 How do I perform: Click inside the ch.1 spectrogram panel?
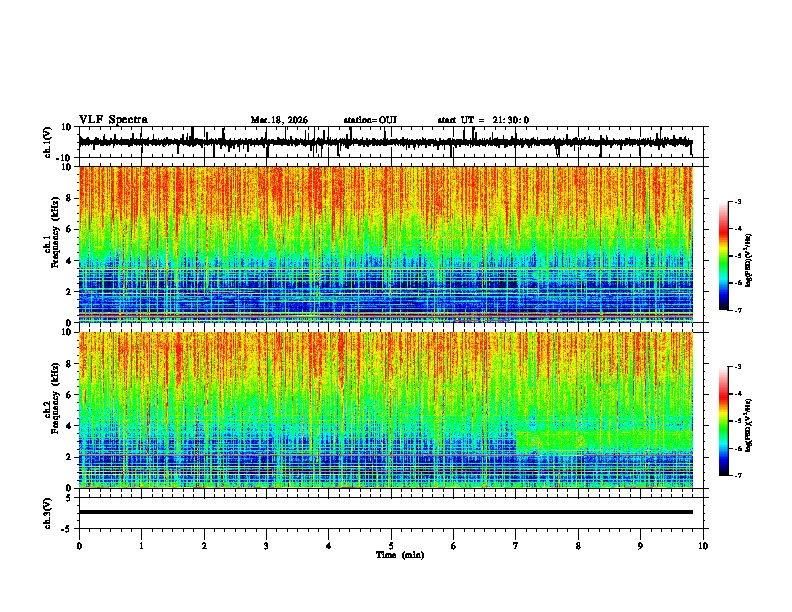pyautogui.click(x=385, y=244)
